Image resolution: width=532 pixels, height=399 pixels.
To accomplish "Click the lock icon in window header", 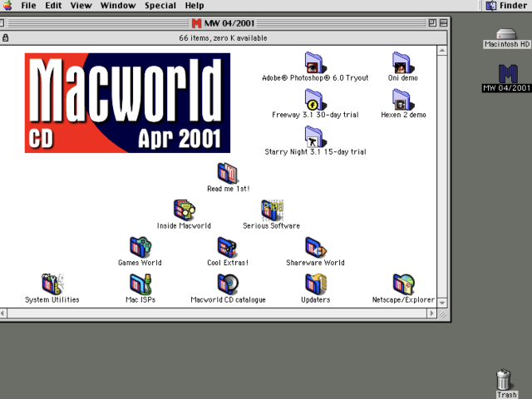I will coord(5,37).
